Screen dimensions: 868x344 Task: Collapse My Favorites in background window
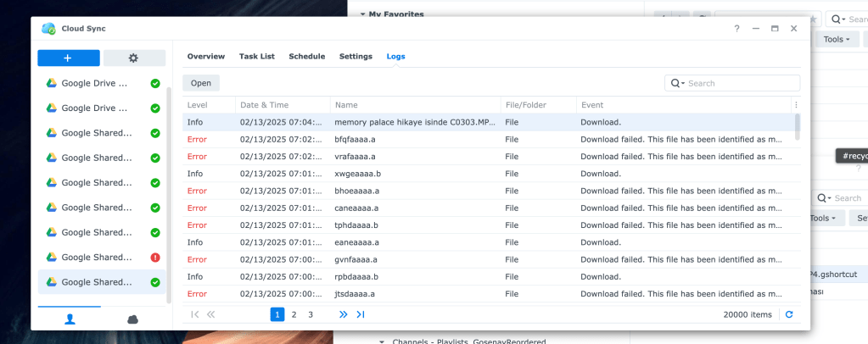[363, 14]
